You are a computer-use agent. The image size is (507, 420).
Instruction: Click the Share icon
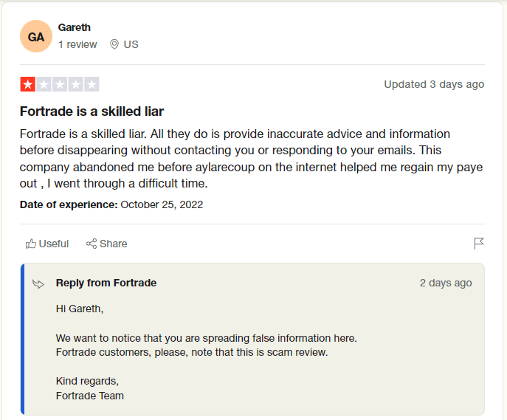click(92, 244)
